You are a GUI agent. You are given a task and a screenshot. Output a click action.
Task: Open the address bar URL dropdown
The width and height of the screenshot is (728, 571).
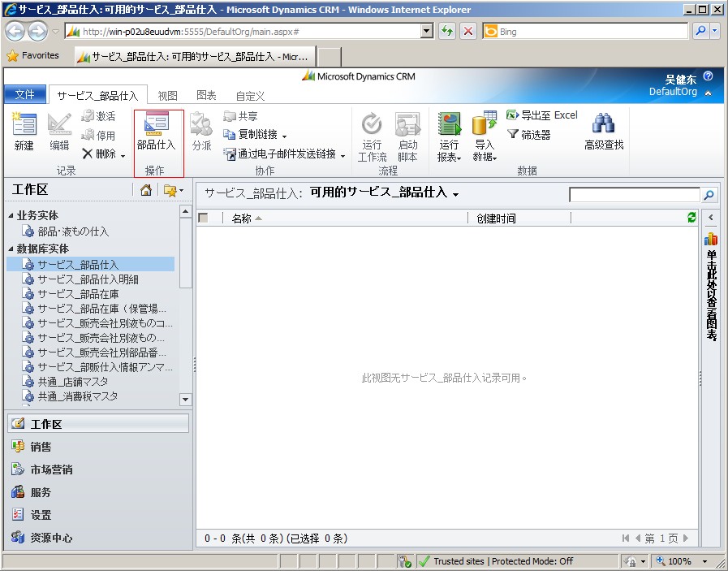coord(426,31)
